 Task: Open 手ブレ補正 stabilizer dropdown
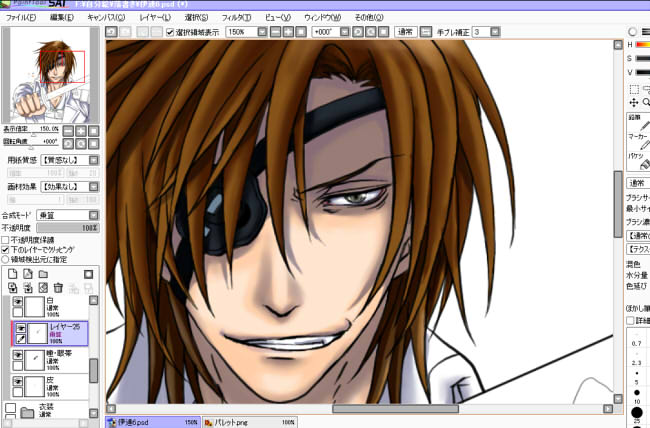[495, 32]
